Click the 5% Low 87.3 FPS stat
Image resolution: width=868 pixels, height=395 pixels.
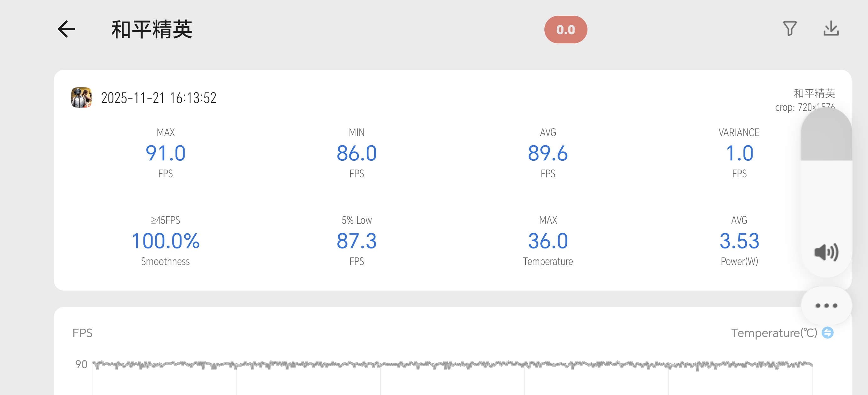click(357, 241)
